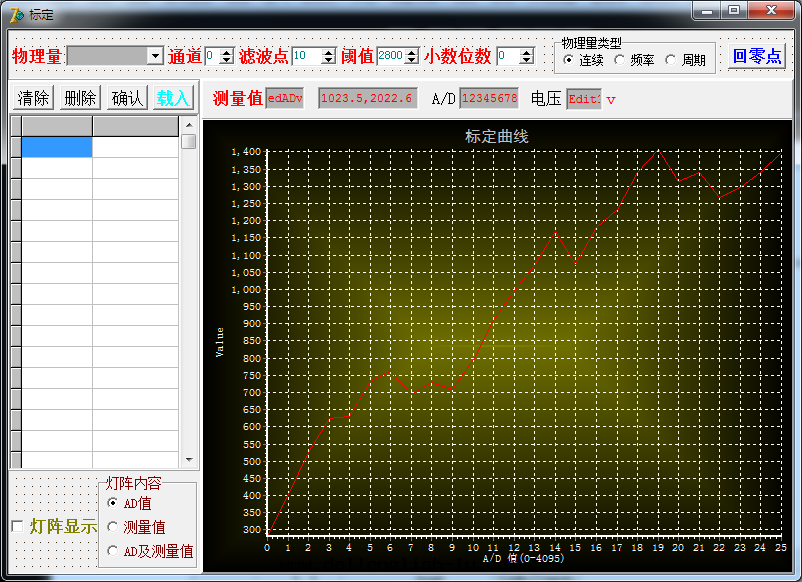The image size is (802, 582).
Task: Enable the 灯阵显示 checkbox
Action: coord(17,526)
